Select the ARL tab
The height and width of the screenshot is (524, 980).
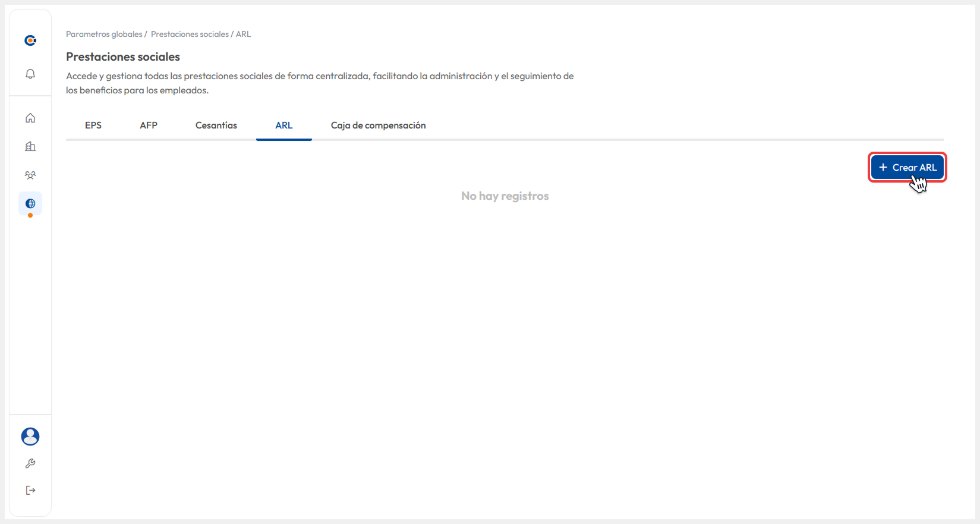(284, 125)
